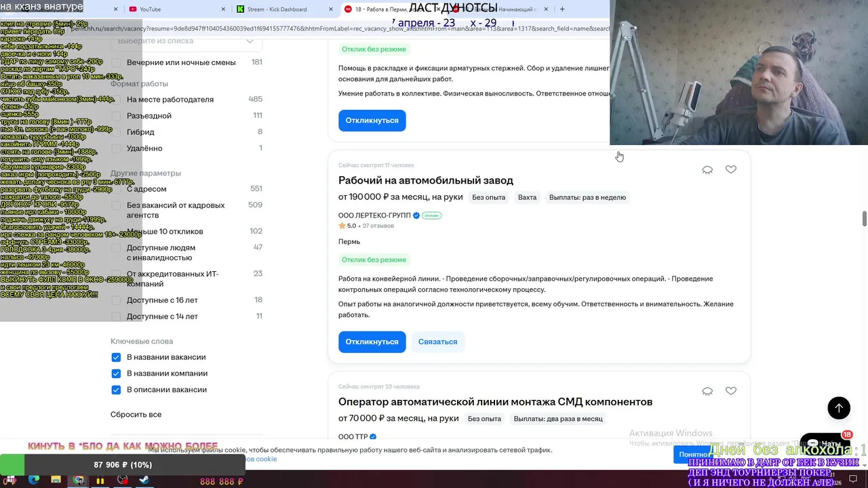Click verified badge next to ООО ТТР
This screenshot has height=488, width=868.
(x=373, y=437)
